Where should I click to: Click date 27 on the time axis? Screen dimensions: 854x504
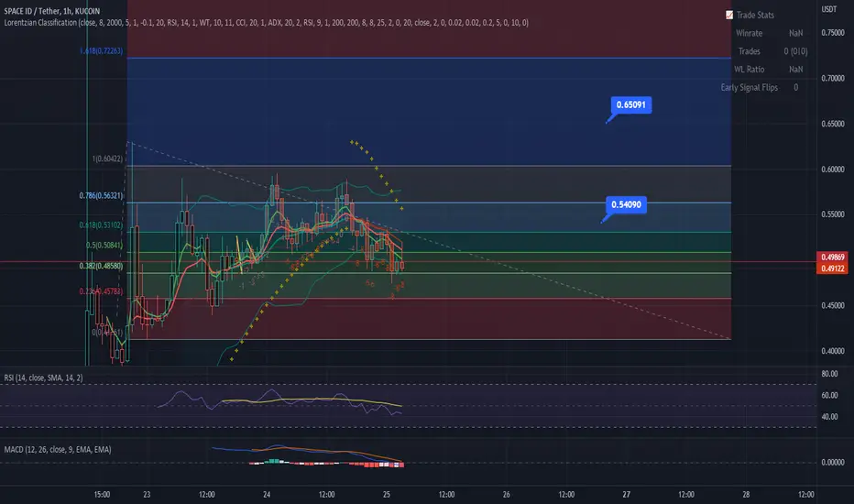pos(627,495)
